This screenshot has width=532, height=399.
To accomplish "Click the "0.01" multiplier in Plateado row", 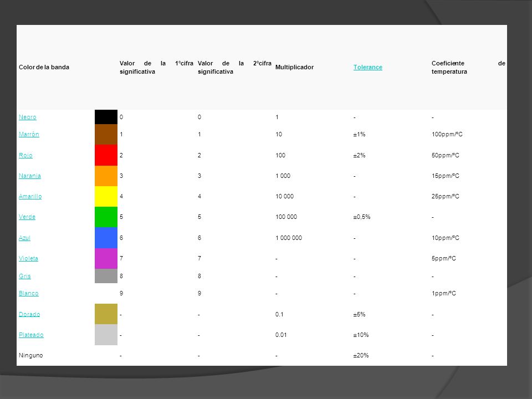I will coord(281,335).
